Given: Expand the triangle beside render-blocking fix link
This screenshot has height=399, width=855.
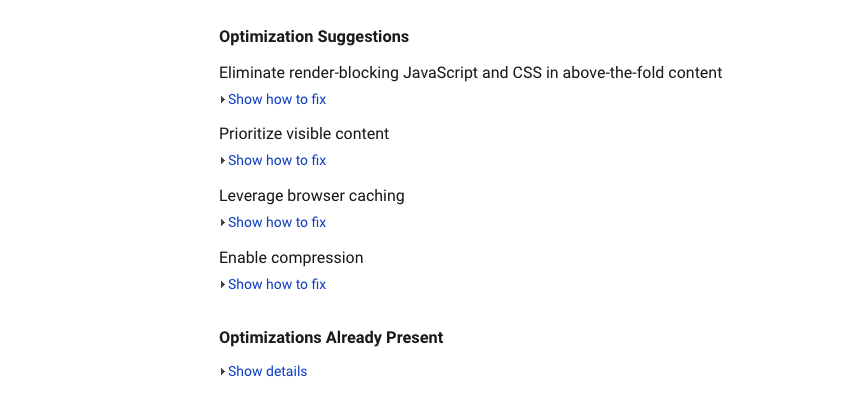Looking at the screenshot, I should tap(222, 100).
